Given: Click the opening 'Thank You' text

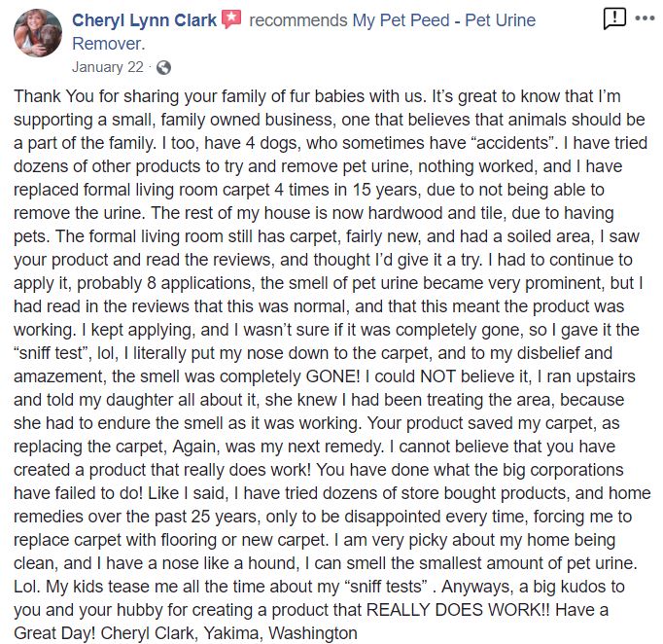Looking at the screenshot, I should point(53,96).
